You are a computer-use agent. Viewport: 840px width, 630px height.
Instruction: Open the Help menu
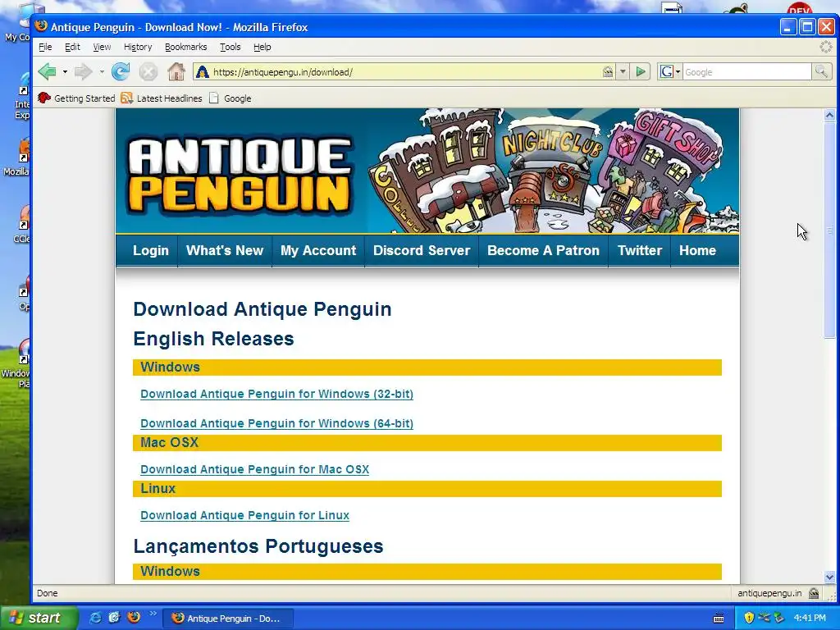262,47
